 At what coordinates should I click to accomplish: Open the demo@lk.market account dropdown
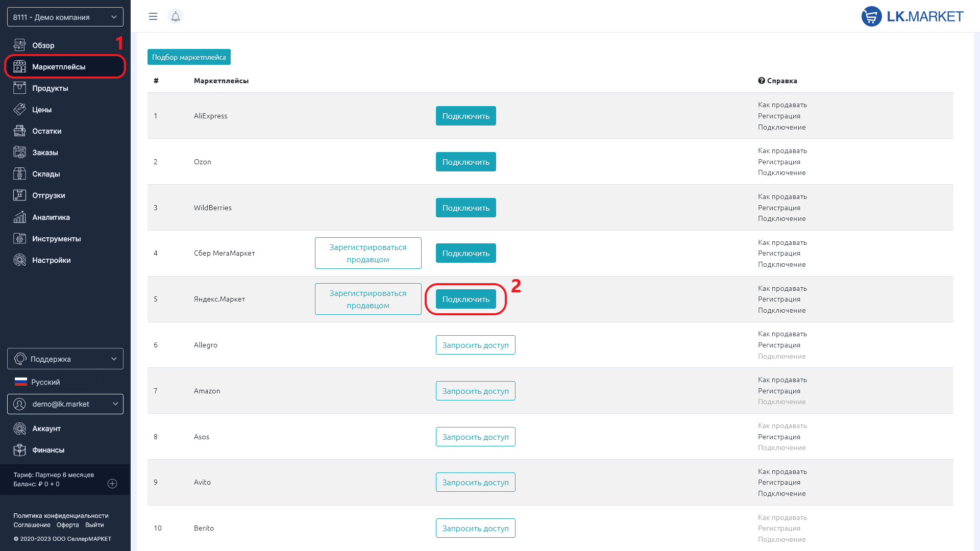pos(65,404)
